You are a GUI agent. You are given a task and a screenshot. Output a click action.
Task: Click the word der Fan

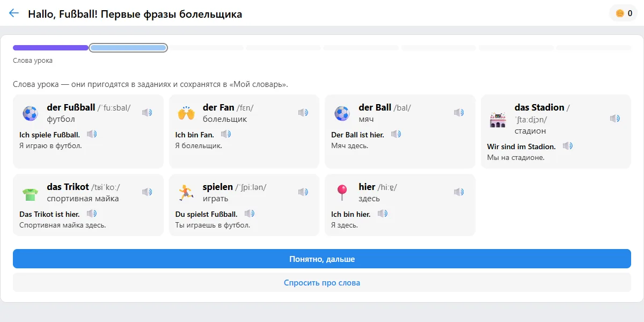pos(218,107)
